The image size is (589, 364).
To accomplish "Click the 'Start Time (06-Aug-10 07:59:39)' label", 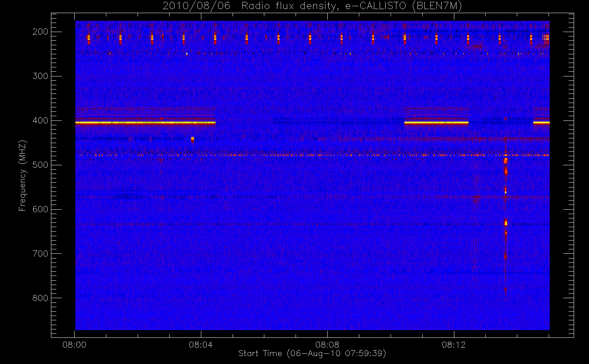I will 312,353.
